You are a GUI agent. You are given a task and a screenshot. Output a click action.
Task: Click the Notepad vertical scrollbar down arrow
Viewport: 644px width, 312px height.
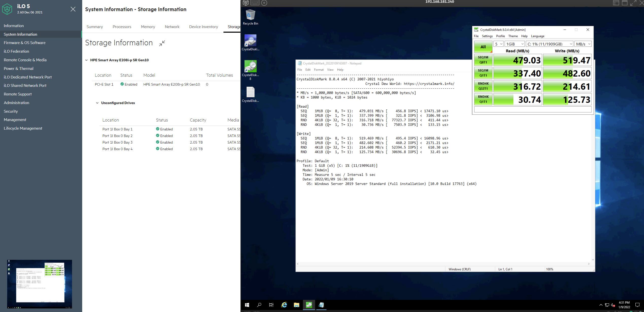(593, 260)
